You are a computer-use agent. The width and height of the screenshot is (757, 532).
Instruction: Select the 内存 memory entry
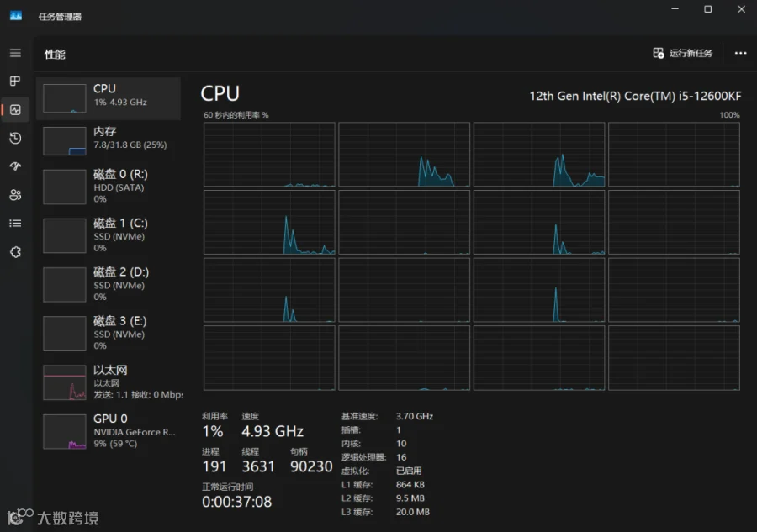coord(109,140)
